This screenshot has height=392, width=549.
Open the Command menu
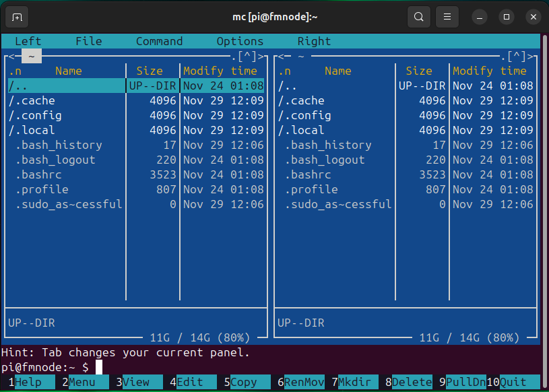pos(159,41)
